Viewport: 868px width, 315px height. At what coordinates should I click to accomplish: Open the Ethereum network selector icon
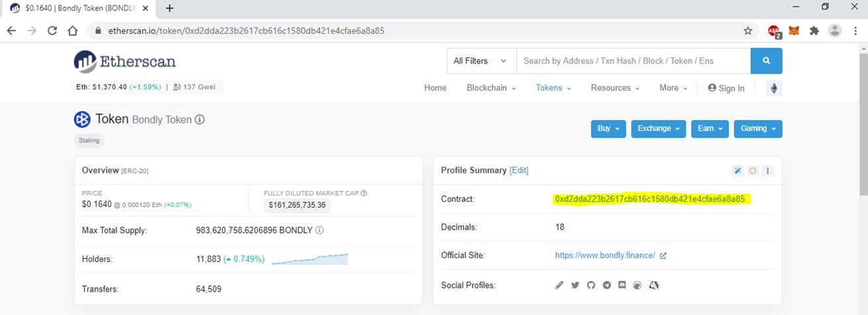tap(773, 88)
